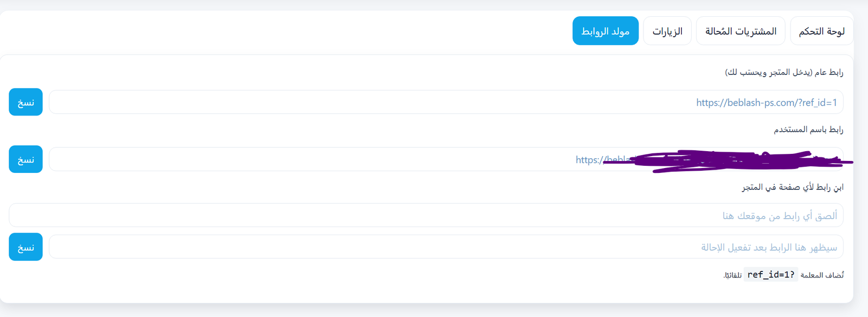Image resolution: width=868 pixels, height=317 pixels.
Task: Open the لوحة التحكم tab
Action: click(821, 31)
